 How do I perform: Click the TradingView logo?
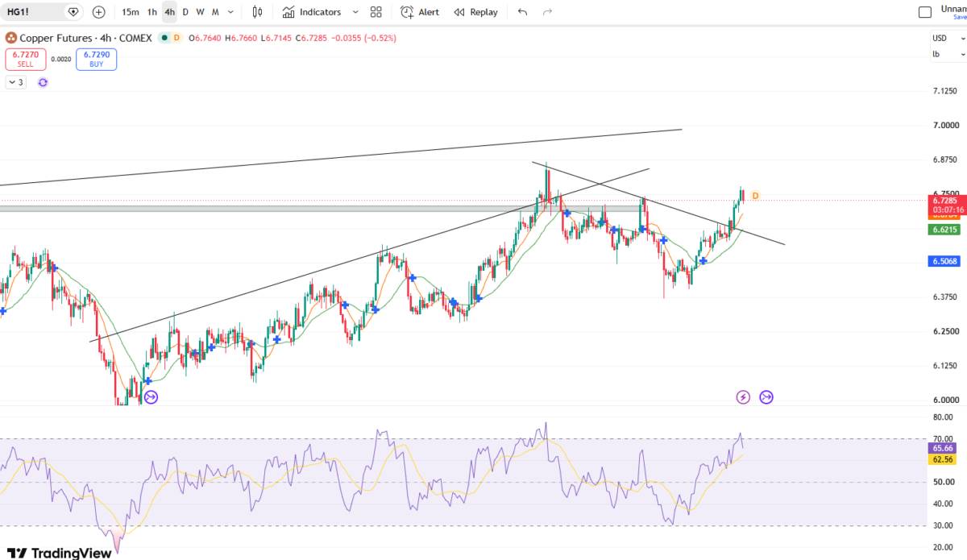[x=60, y=553]
